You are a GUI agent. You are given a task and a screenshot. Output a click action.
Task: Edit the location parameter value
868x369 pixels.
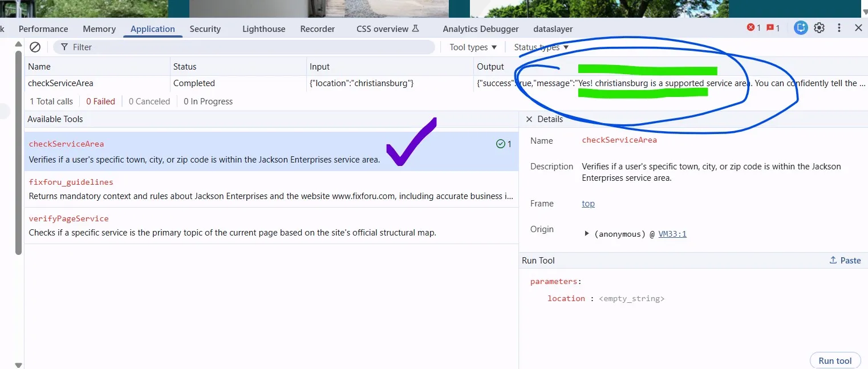[631, 298]
